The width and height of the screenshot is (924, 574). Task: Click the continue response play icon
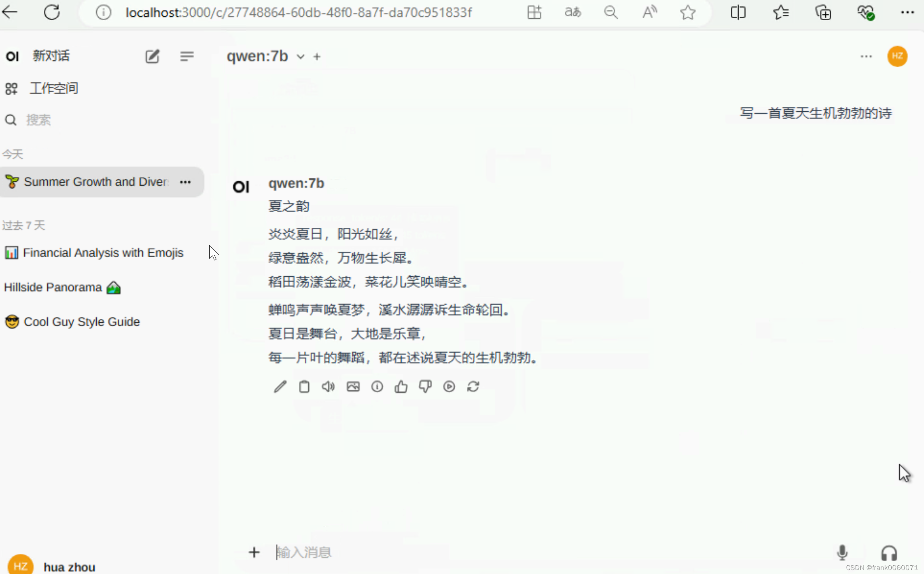[x=449, y=387]
